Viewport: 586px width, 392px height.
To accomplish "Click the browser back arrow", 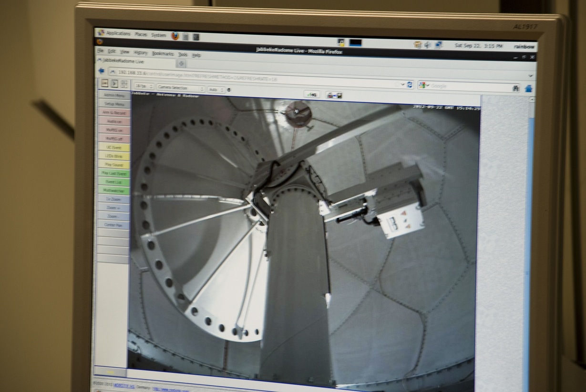I will 101,71.
